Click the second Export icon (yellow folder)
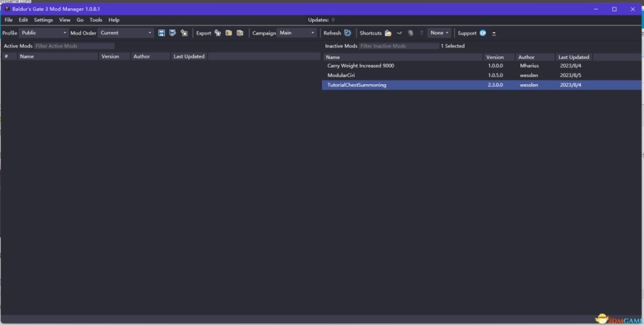The width and height of the screenshot is (644, 325). (229, 33)
